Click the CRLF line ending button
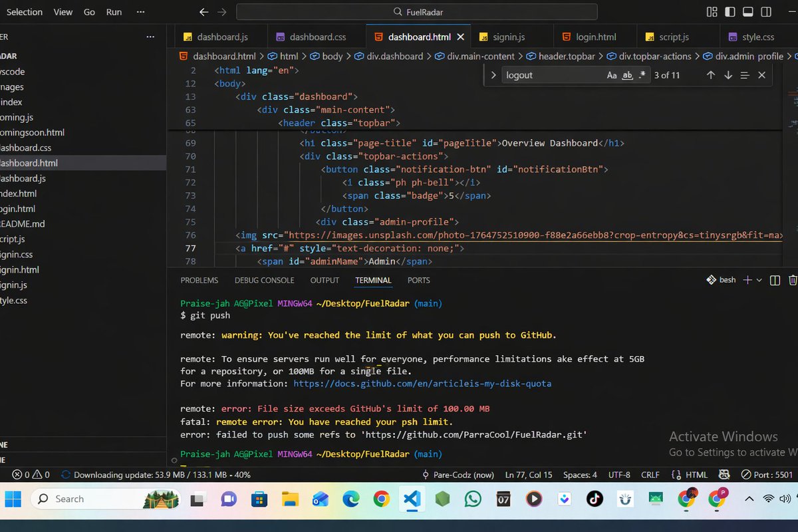This screenshot has height=532, width=798. point(650,474)
